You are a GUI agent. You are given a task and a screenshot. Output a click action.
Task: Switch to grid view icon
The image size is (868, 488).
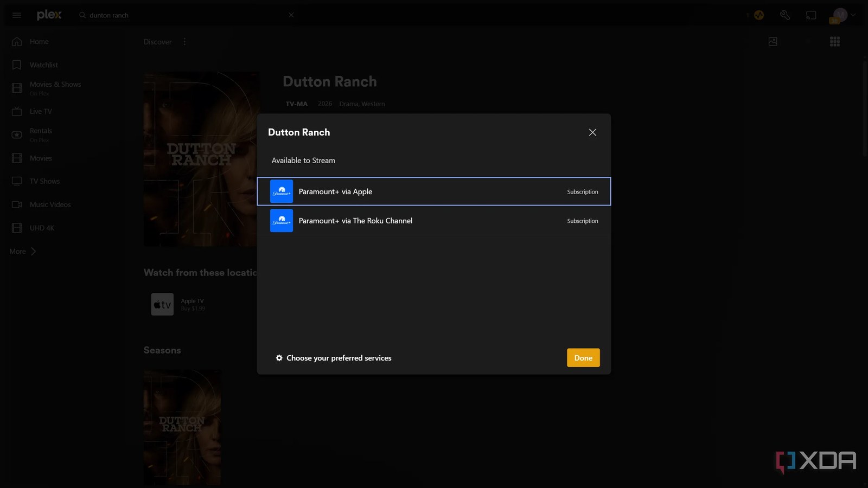(835, 42)
